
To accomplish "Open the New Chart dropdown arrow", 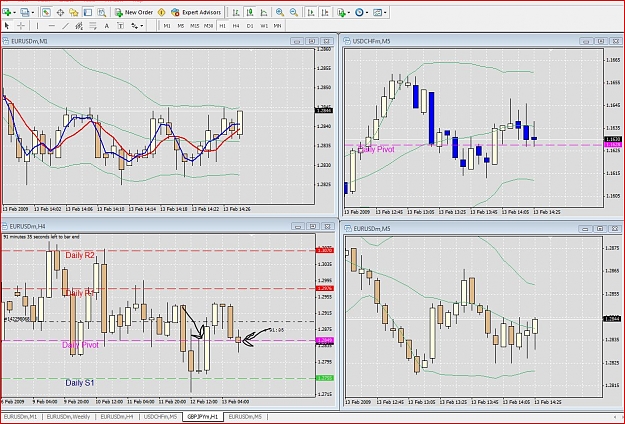I will click(x=15, y=13).
